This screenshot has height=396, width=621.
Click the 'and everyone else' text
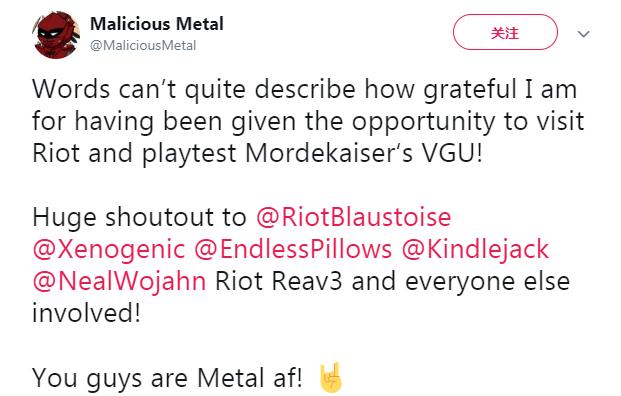(461, 281)
